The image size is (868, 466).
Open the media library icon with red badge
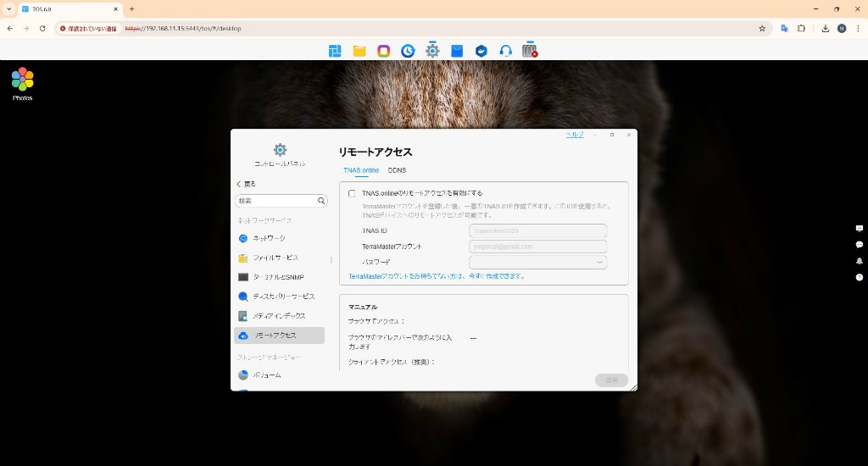(530, 51)
